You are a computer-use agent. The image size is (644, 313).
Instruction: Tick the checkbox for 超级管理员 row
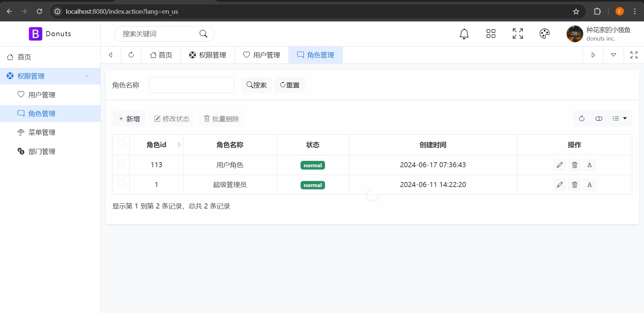121,183
